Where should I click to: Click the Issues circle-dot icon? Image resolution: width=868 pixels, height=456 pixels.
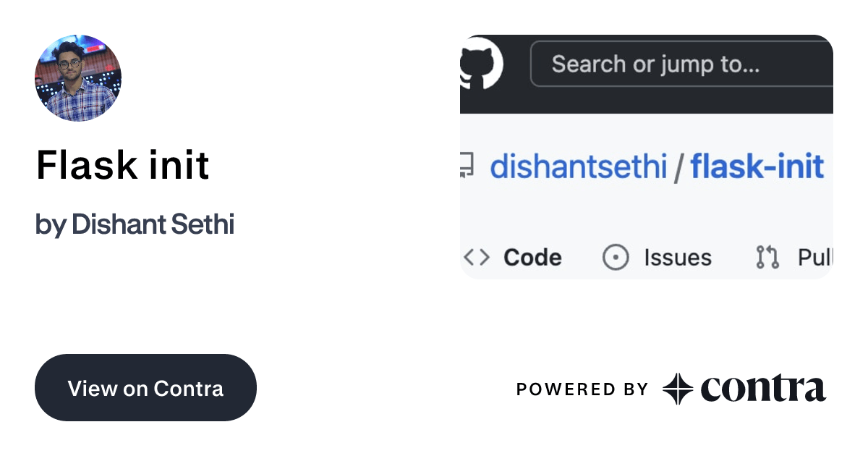point(616,258)
